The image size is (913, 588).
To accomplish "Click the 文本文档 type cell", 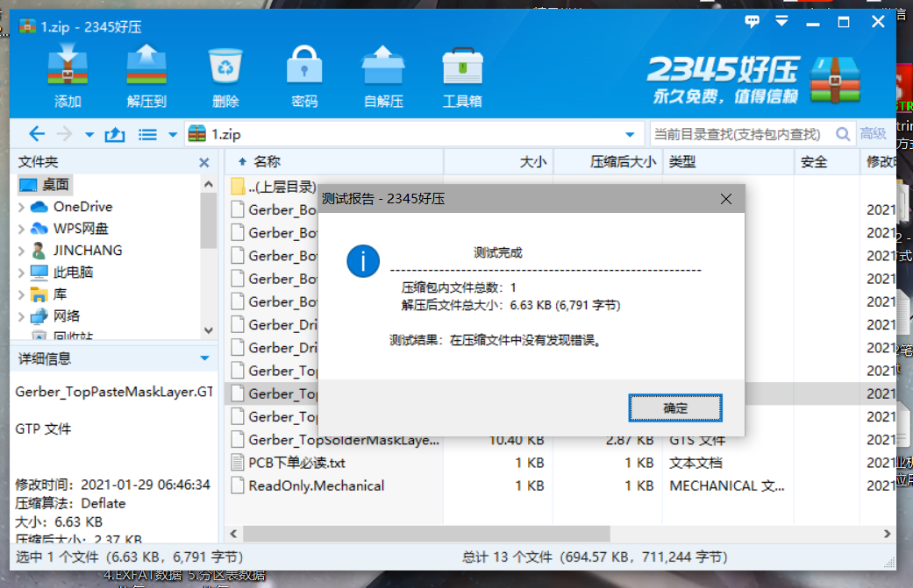I will [x=695, y=463].
